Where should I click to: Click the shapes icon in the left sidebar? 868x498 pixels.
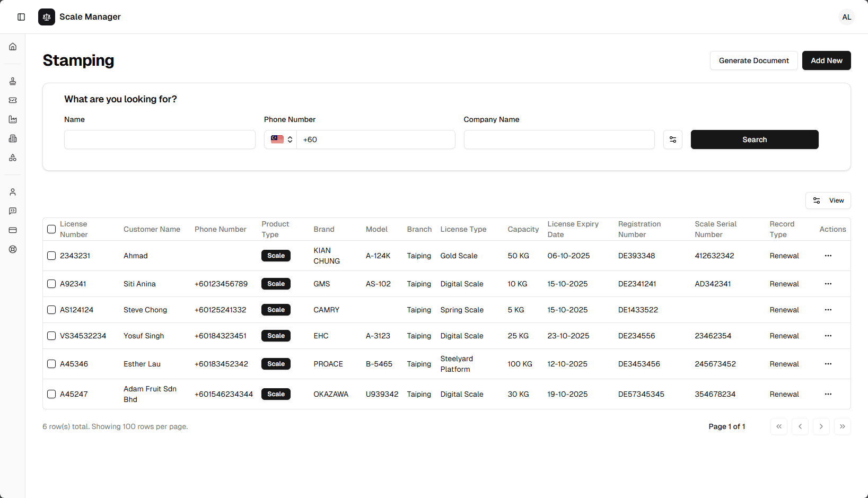(x=13, y=158)
